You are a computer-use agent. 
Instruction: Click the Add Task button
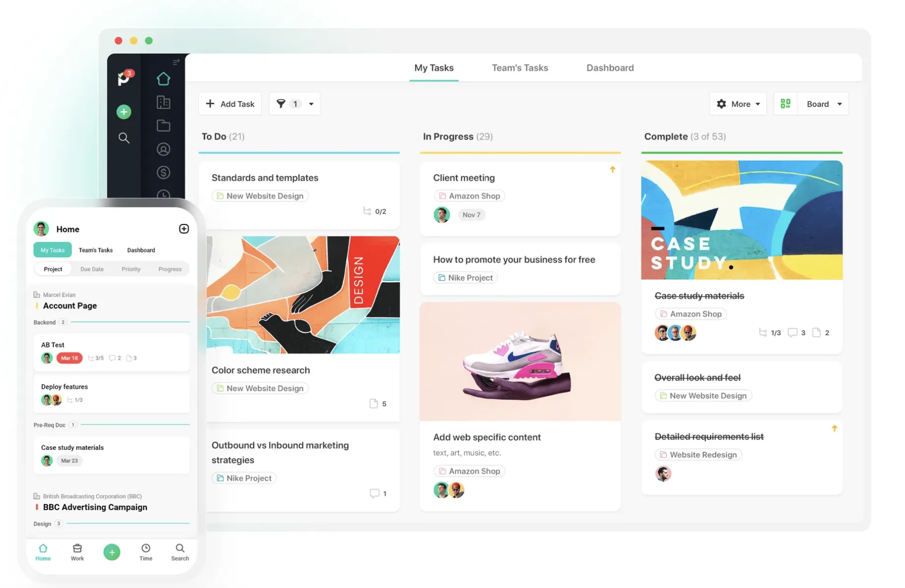click(x=230, y=104)
